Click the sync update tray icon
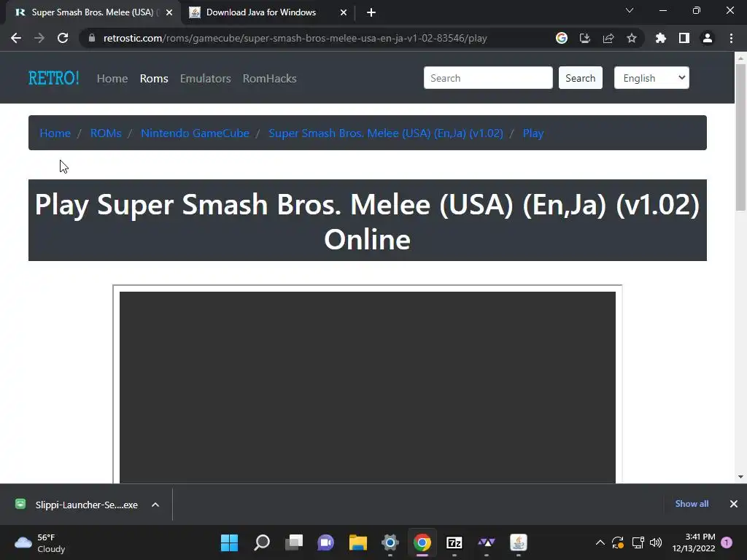This screenshot has height=560, width=747. pyautogui.click(x=618, y=542)
